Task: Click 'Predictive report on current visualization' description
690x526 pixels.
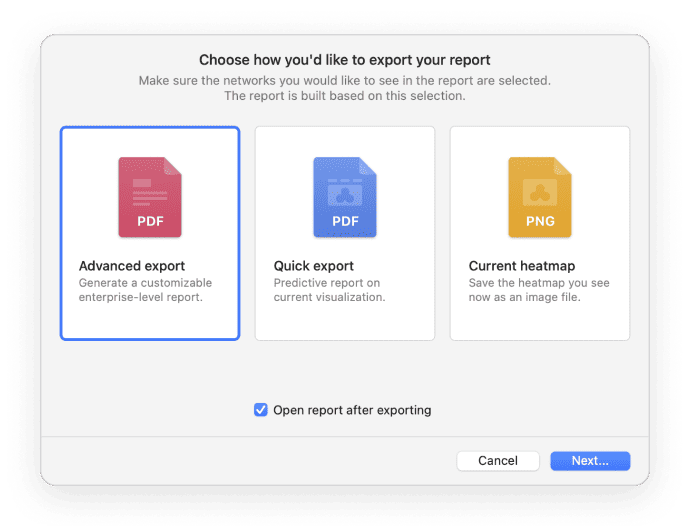Action: [x=330, y=290]
